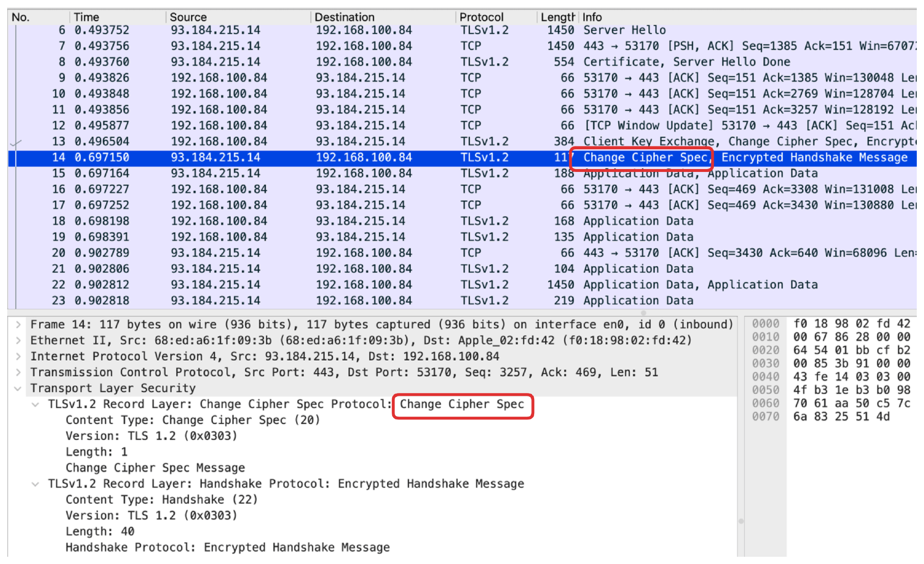This screenshot has width=924, height=564.
Task: Collapse Encrypted Handshake Message record layer
Action: coord(35,484)
